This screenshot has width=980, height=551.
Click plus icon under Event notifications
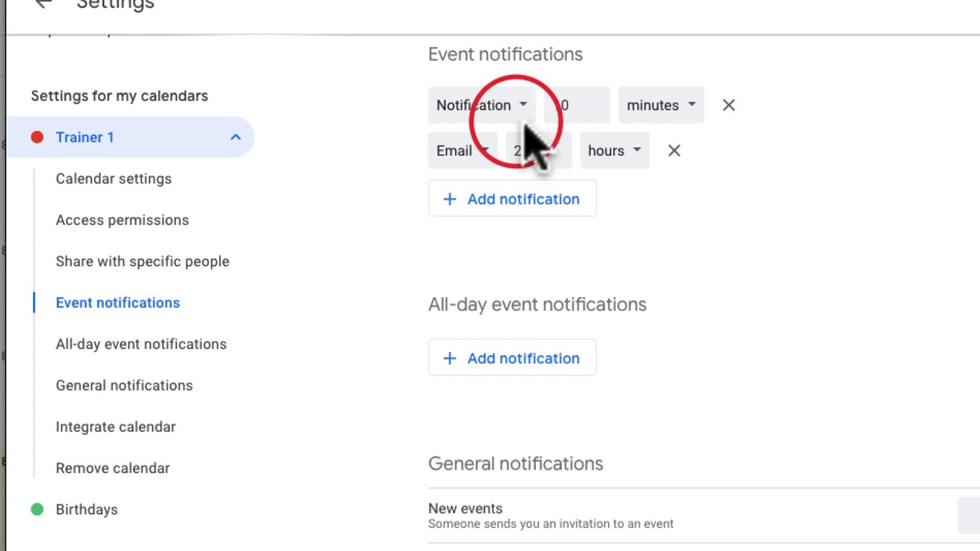pos(449,199)
